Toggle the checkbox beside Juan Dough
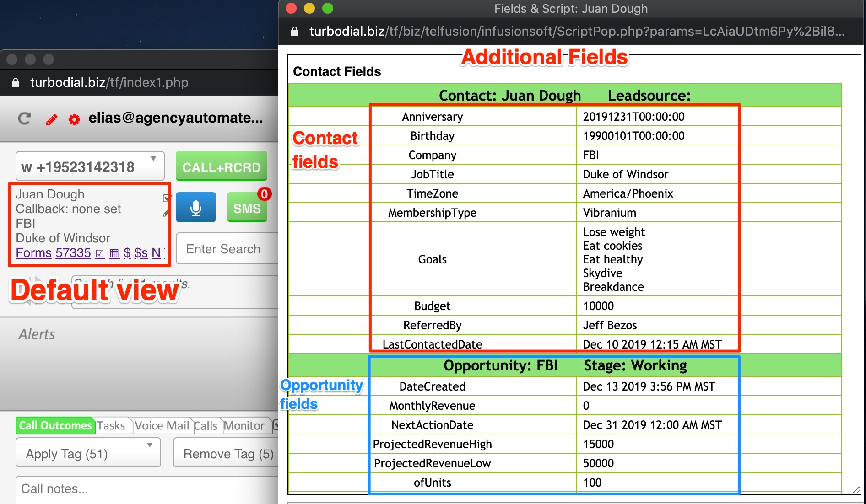Image resolution: width=866 pixels, height=504 pixels. point(167,198)
